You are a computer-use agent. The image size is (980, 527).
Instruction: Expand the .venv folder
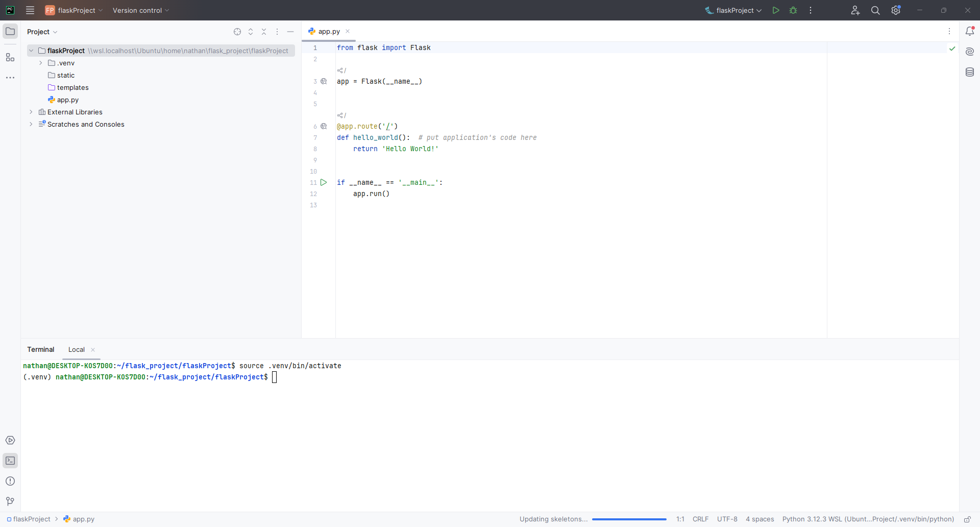point(41,63)
